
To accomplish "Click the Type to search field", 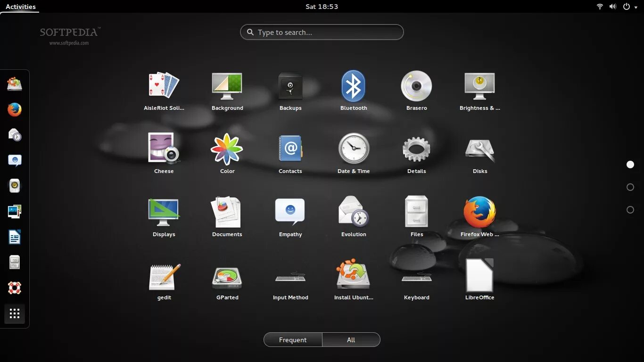I will (322, 32).
